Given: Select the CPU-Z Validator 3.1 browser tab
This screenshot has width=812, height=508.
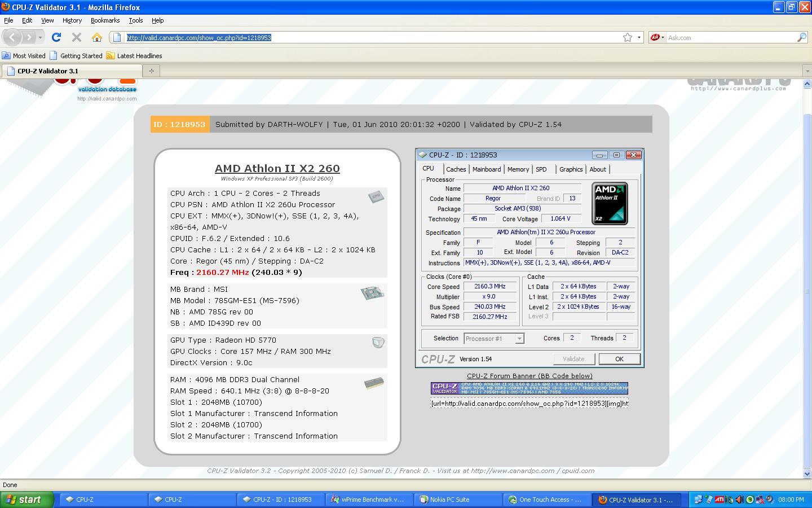Looking at the screenshot, I should coord(72,71).
